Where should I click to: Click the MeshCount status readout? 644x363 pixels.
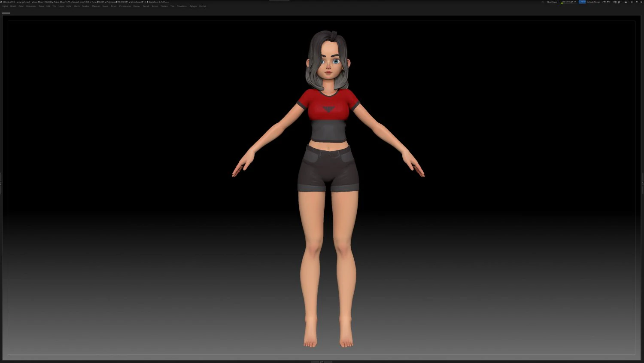(137, 2)
